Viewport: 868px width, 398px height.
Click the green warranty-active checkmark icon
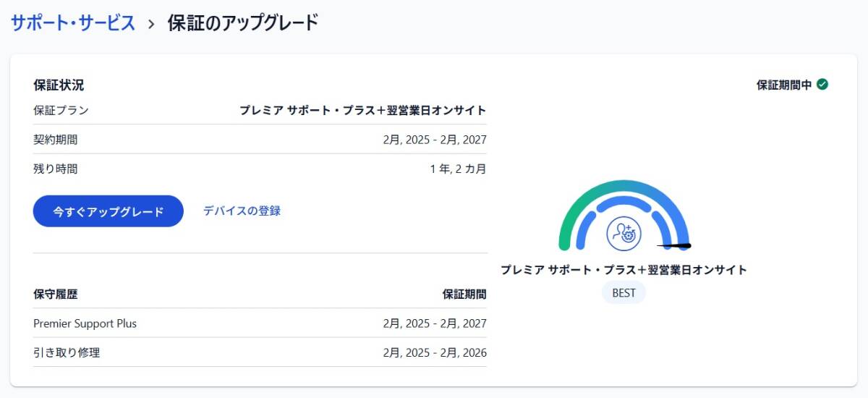point(822,84)
